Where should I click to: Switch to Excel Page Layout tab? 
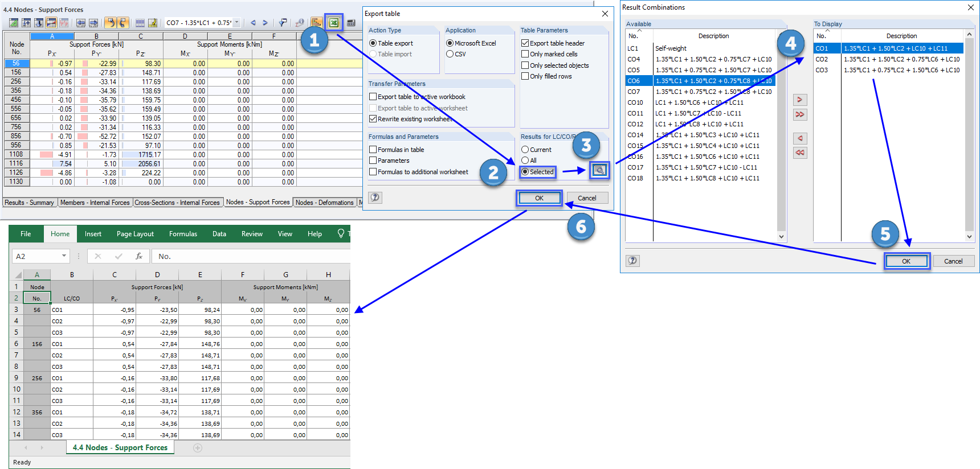point(135,233)
